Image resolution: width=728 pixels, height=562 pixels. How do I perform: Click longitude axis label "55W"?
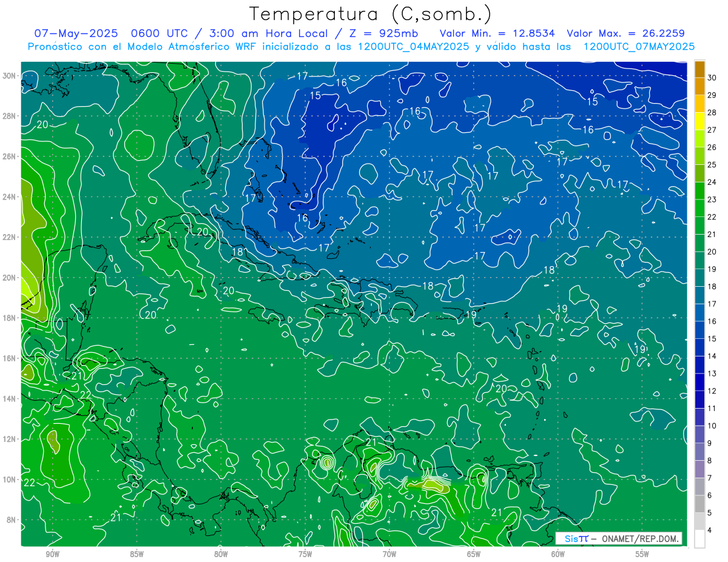(642, 554)
